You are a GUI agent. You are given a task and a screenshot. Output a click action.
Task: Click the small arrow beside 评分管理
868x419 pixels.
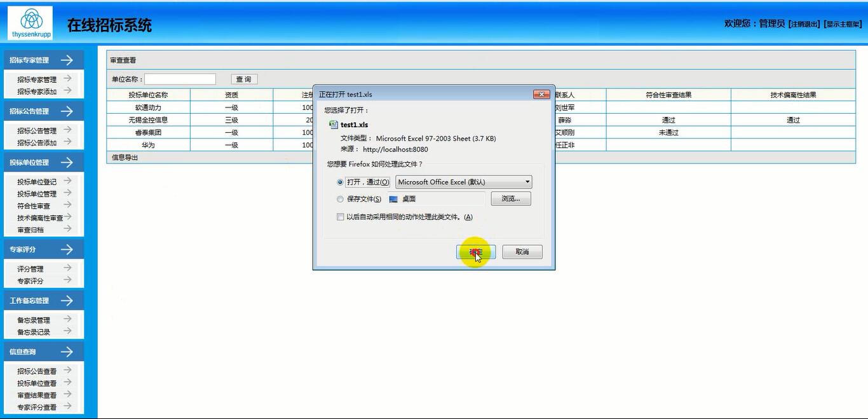[x=67, y=268]
